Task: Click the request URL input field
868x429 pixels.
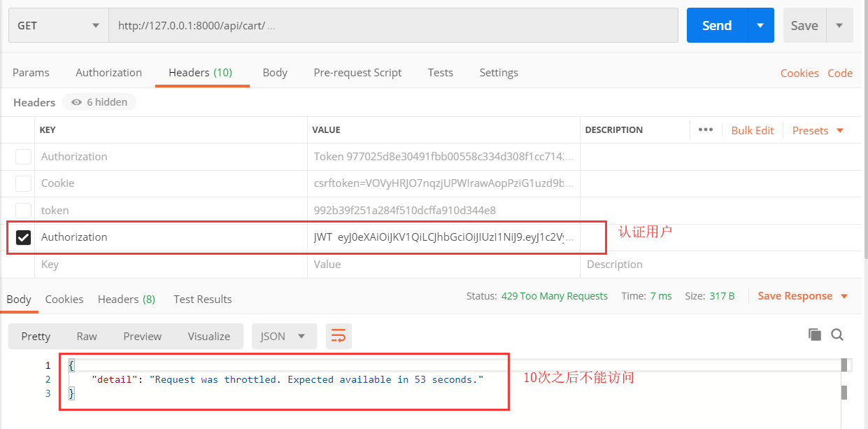Action: pos(393,25)
